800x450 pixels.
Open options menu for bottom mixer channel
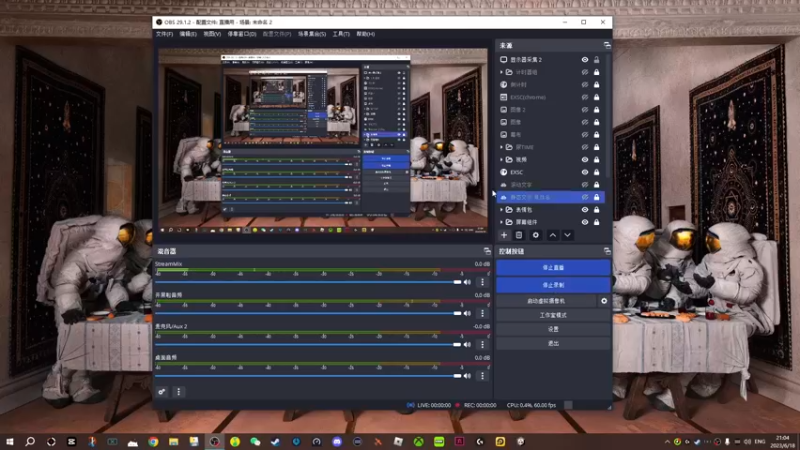click(x=482, y=376)
